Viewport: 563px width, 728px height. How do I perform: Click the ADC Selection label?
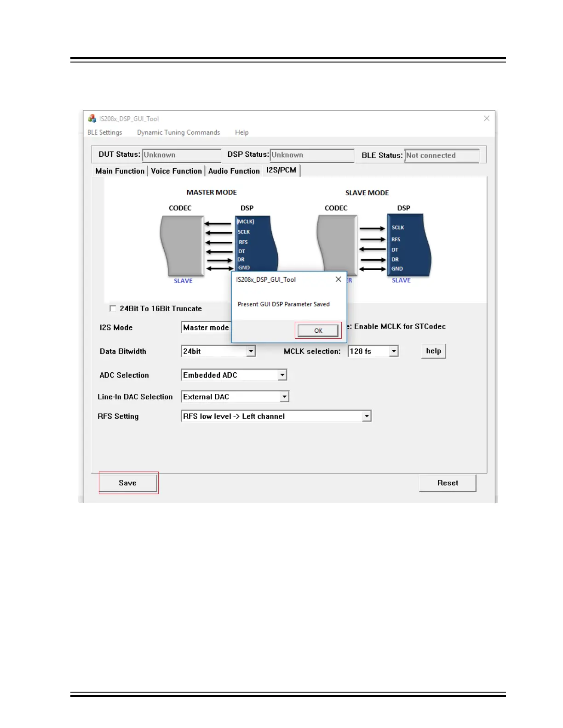click(124, 375)
